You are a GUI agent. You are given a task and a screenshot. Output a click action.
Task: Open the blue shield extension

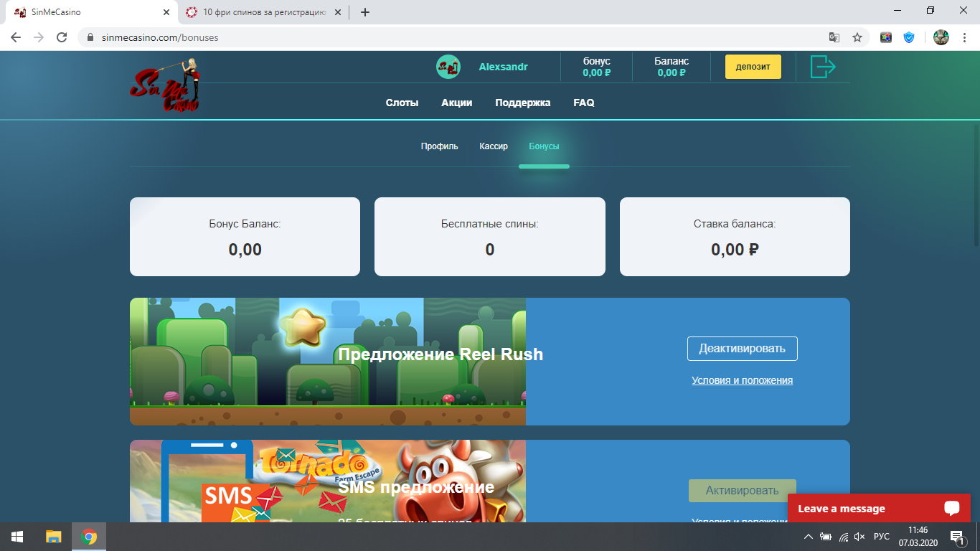[909, 37]
